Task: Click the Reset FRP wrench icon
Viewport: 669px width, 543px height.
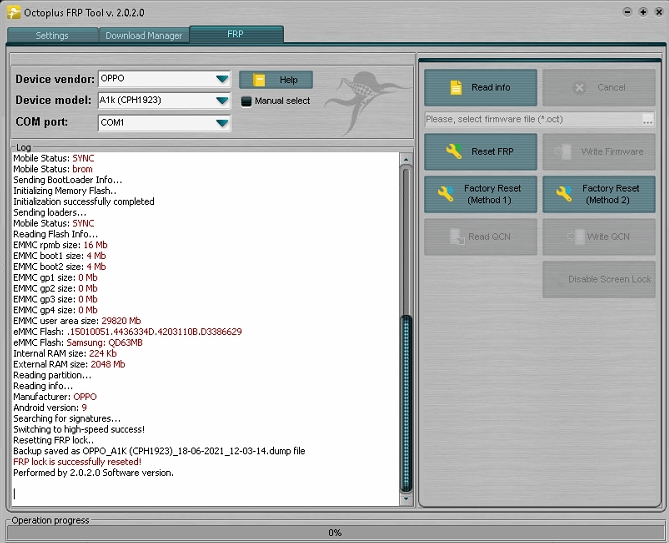Action: [454, 151]
